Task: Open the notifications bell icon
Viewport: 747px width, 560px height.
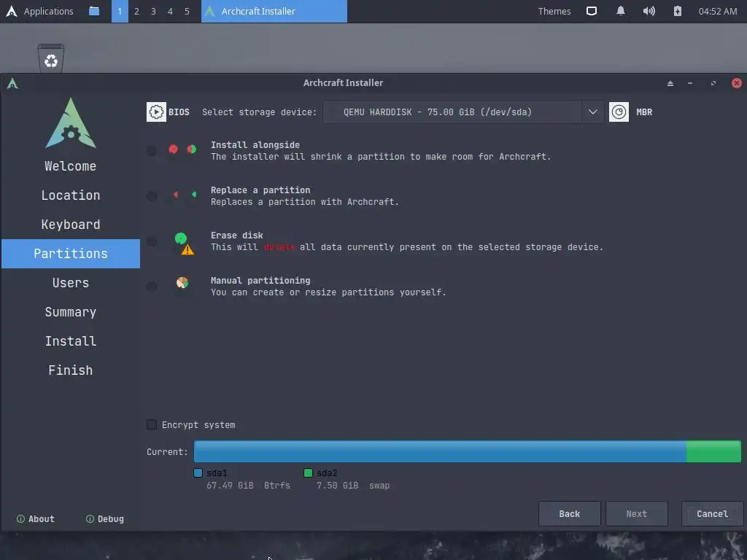Action: [x=620, y=11]
